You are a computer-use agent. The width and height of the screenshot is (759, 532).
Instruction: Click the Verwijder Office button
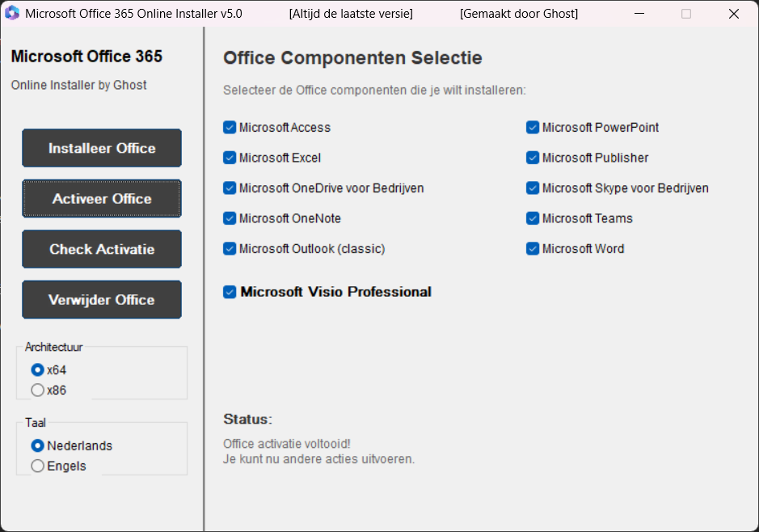(102, 300)
